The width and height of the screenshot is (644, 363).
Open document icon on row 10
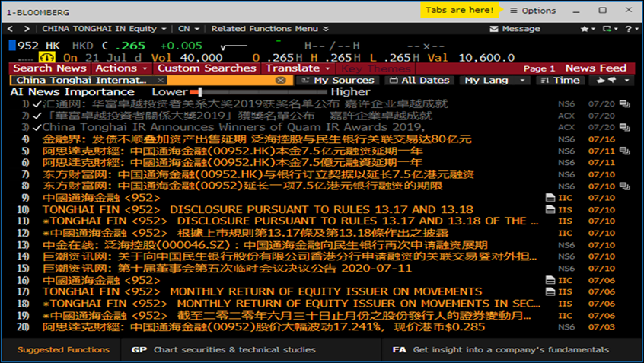(x=550, y=210)
